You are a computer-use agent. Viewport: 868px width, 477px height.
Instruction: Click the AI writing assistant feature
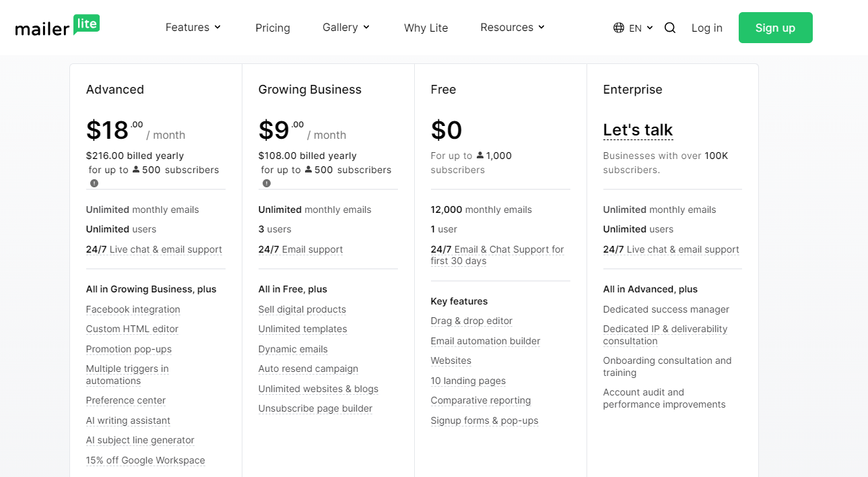click(128, 420)
